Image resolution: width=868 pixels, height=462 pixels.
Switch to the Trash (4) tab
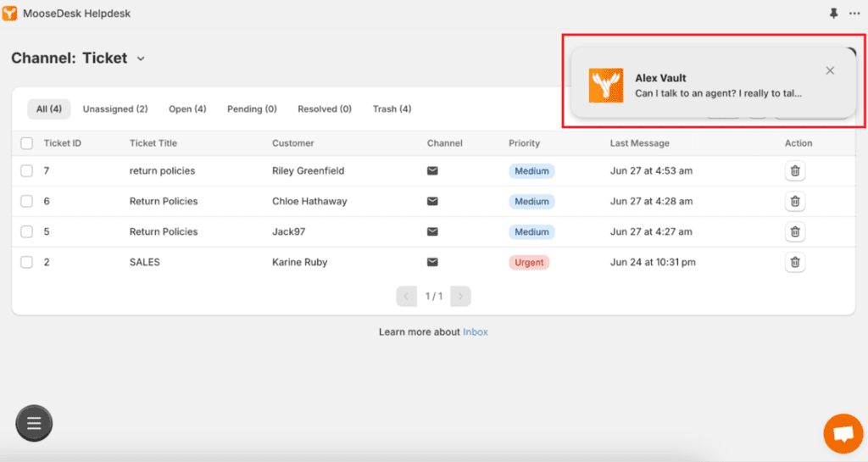tap(392, 109)
